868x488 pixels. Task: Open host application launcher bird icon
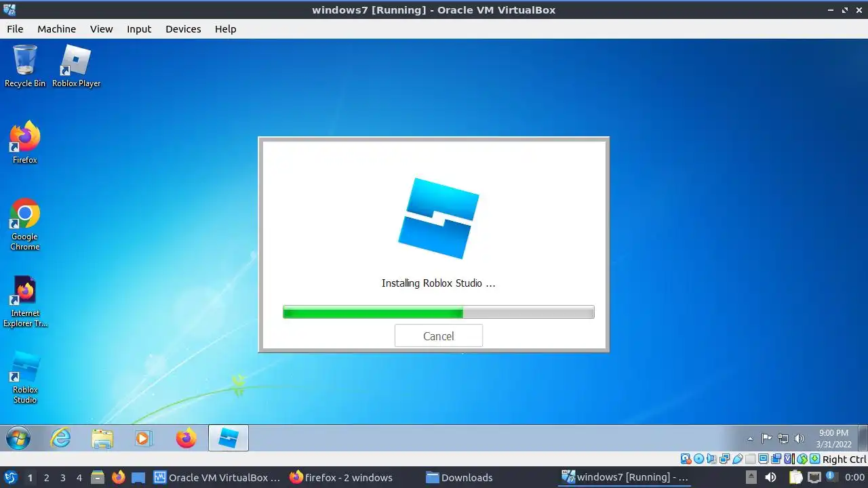coord(10,477)
